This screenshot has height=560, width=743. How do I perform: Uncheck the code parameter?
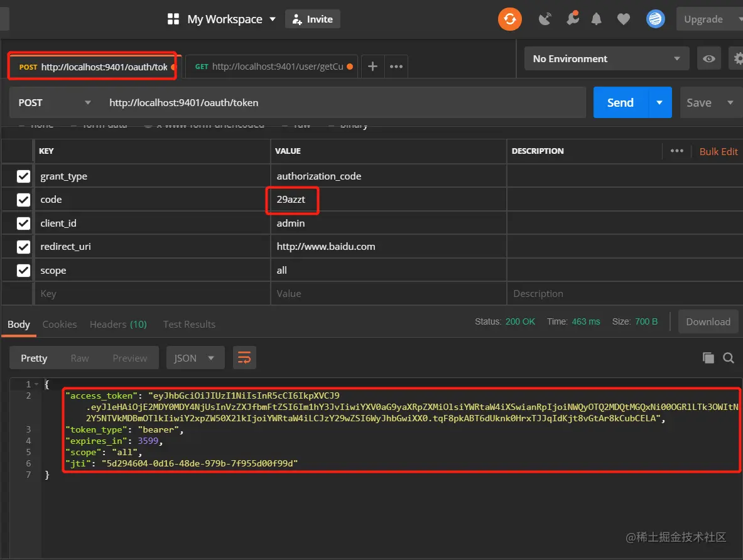click(23, 200)
